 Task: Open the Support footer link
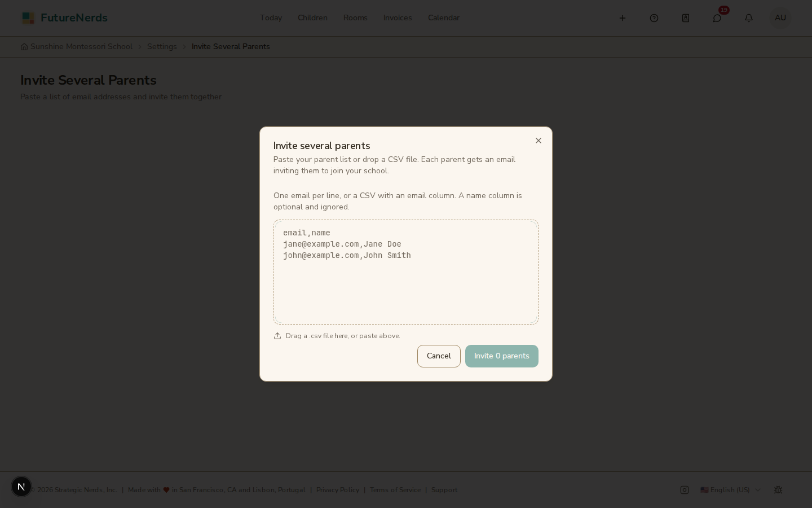[444, 490]
